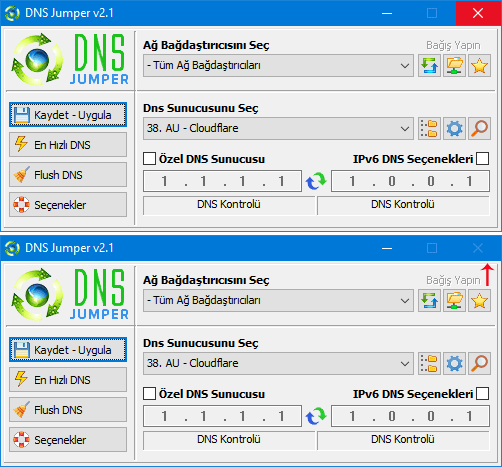Image resolution: width=502 pixels, height=467 pixels.
Task: Click the 1.1.1.1 DNS field in top window
Action: (223, 181)
